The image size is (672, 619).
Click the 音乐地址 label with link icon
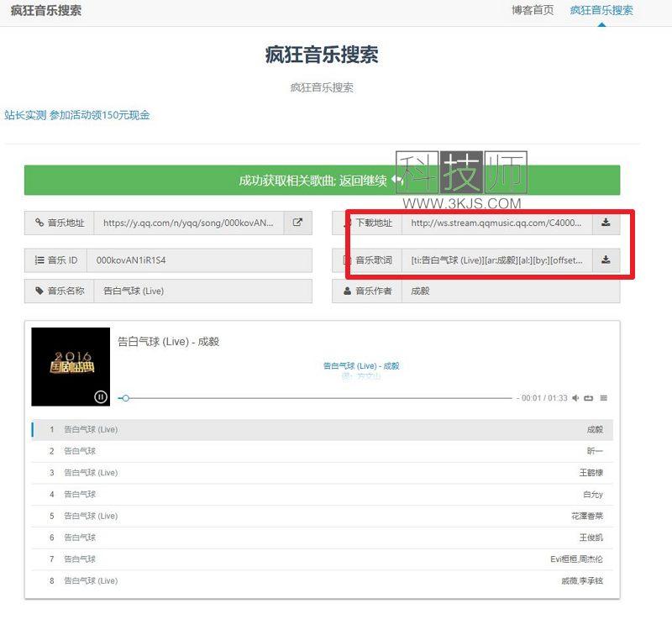click(x=59, y=223)
